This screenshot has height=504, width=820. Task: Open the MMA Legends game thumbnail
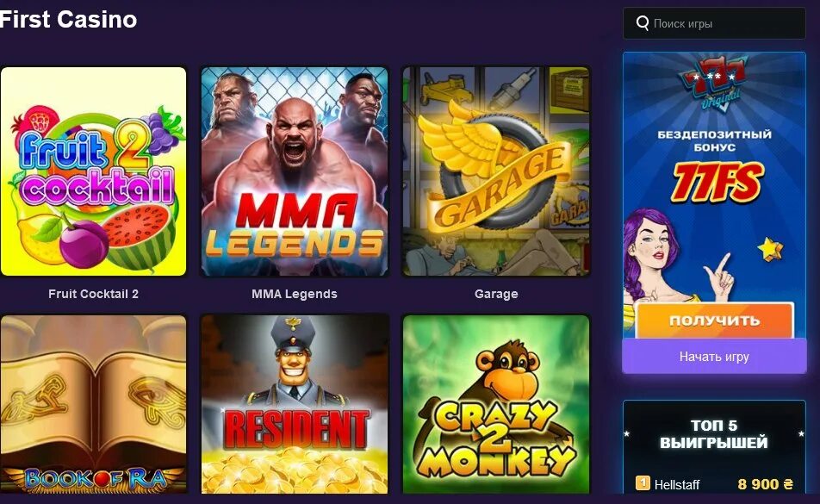tap(295, 171)
